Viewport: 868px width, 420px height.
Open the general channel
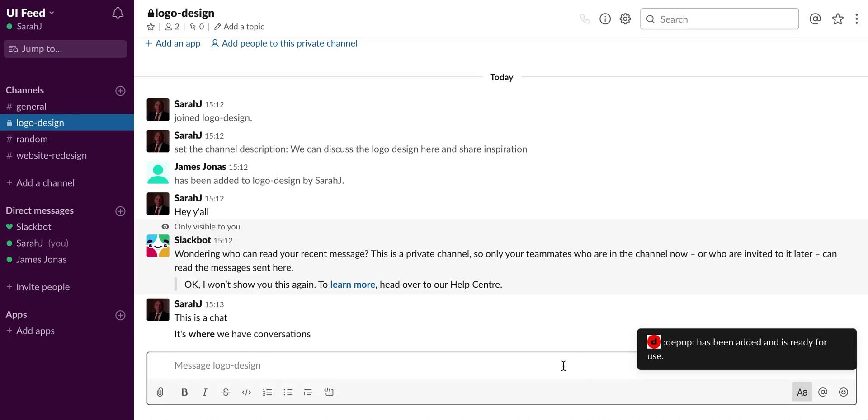[x=67, y=107]
